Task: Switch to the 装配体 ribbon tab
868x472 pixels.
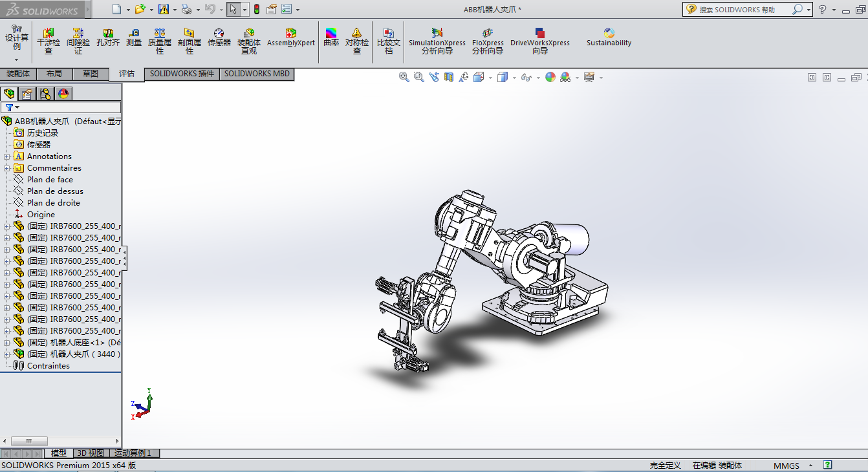Action: click(x=18, y=74)
